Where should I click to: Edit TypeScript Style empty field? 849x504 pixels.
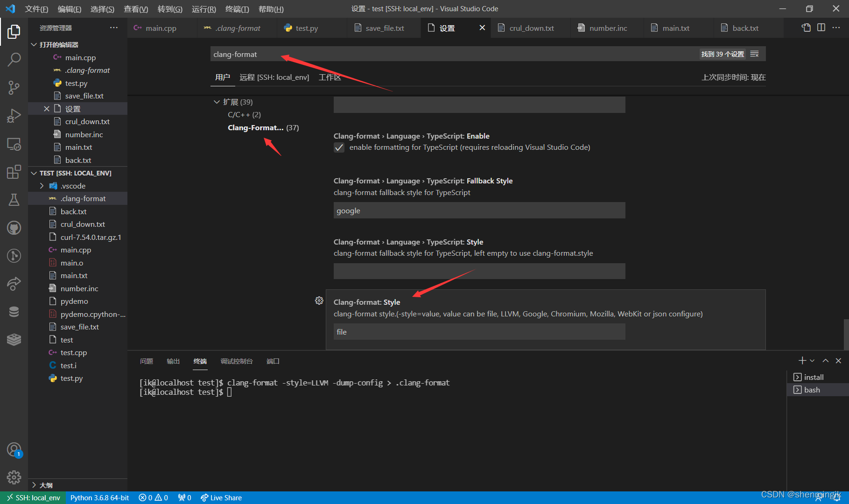pyautogui.click(x=479, y=271)
